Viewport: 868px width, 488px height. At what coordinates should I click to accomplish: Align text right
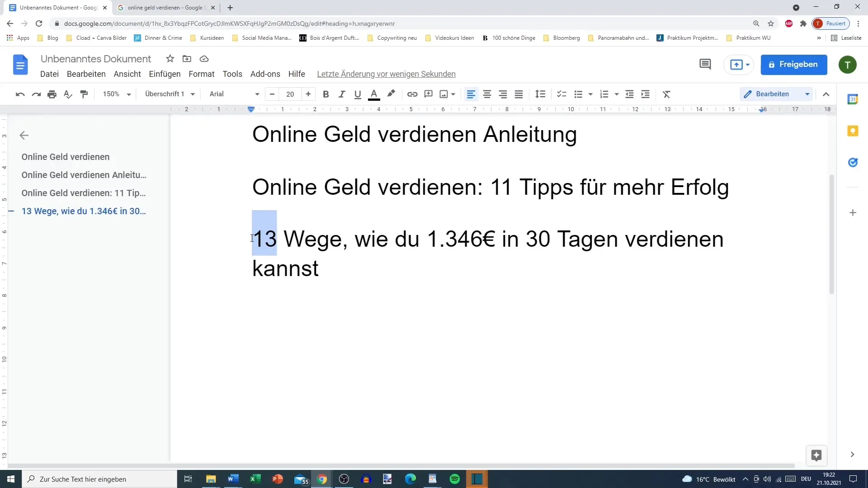click(503, 94)
